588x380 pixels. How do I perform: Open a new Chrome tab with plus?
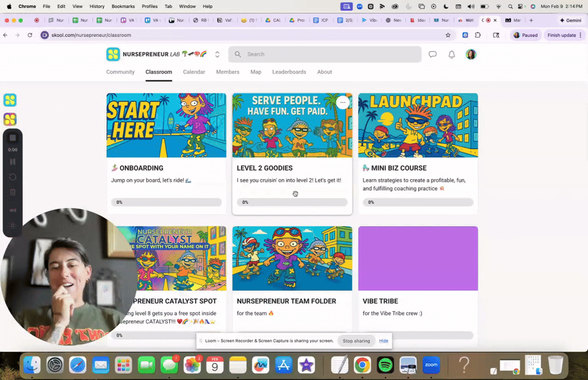point(531,20)
